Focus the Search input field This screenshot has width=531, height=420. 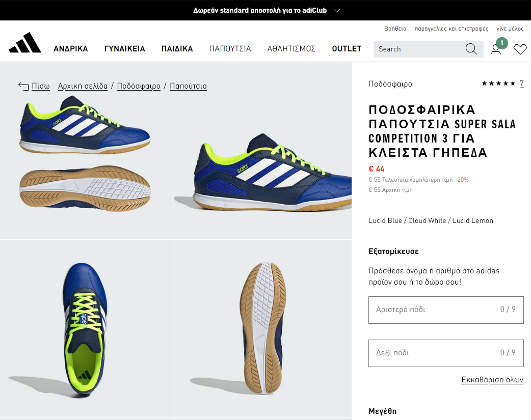[x=420, y=49]
